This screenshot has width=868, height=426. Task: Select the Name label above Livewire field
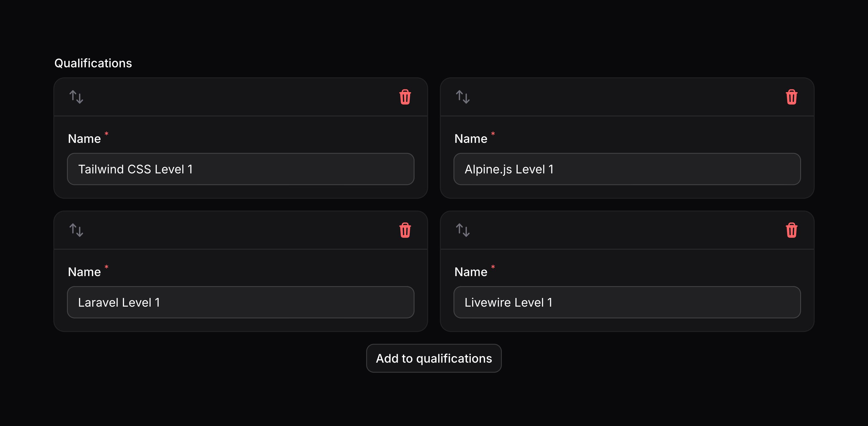[471, 272]
